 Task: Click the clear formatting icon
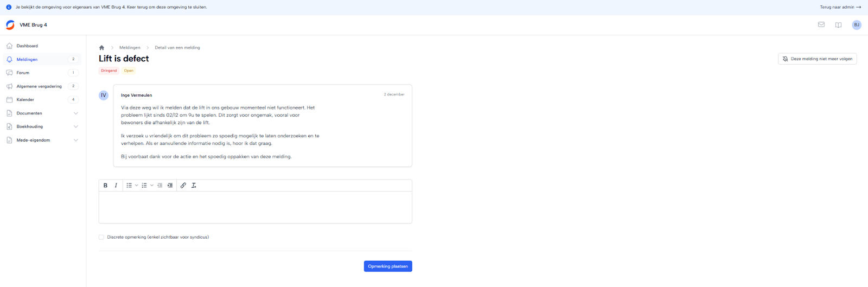click(194, 186)
